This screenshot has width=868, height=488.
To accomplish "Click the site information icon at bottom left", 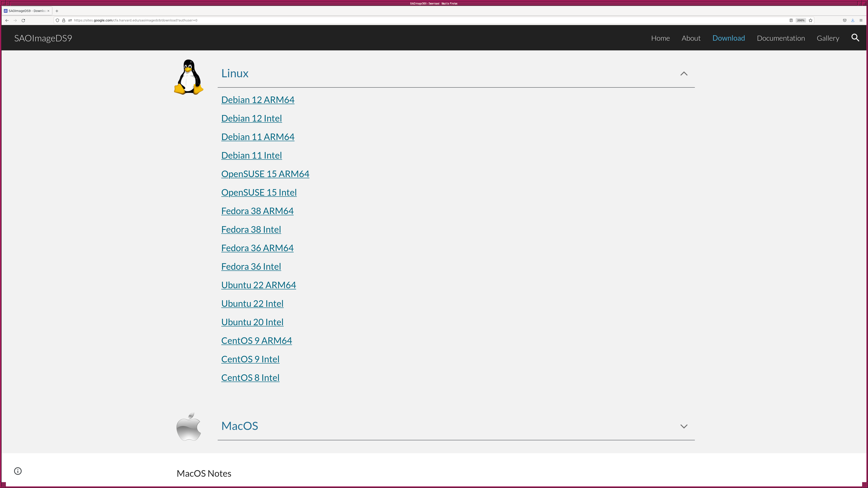I will click(18, 471).
